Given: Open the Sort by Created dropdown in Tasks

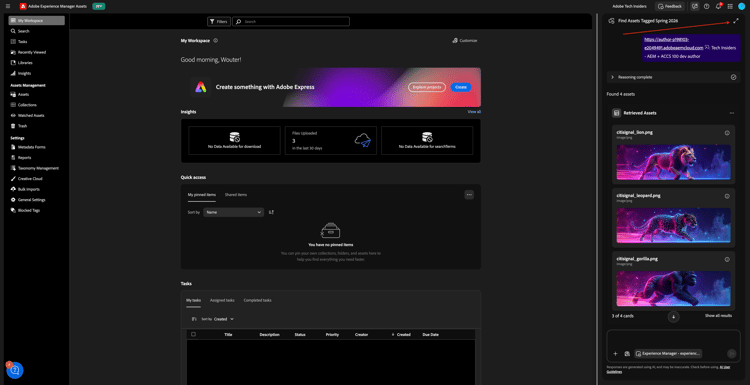Looking at the screenshot, I should 224,319.
